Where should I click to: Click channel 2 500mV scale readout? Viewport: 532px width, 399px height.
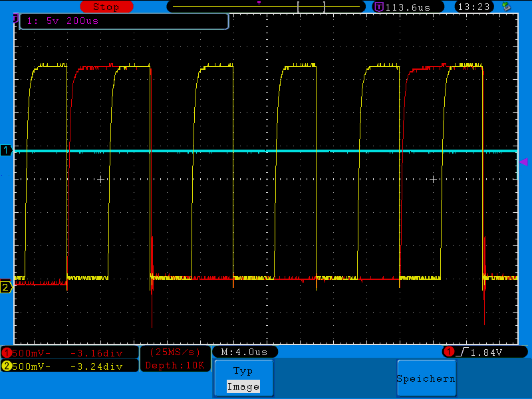click(31, 366)
